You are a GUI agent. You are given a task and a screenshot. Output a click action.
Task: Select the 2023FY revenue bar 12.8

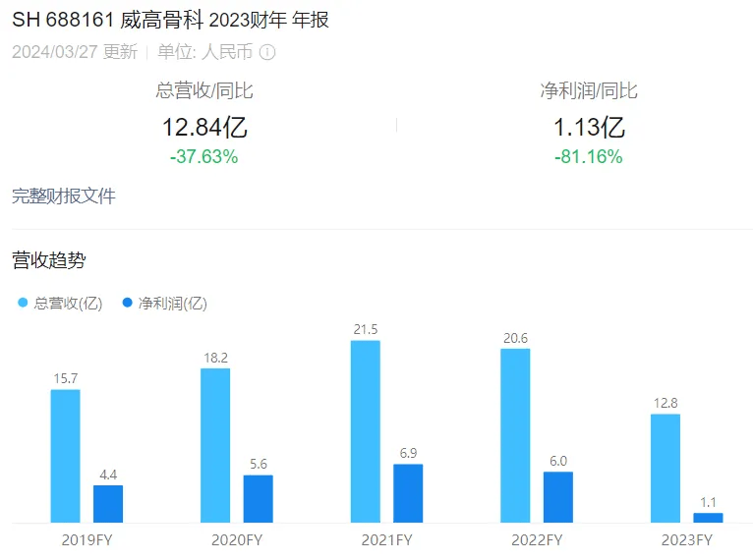[666, 469]
